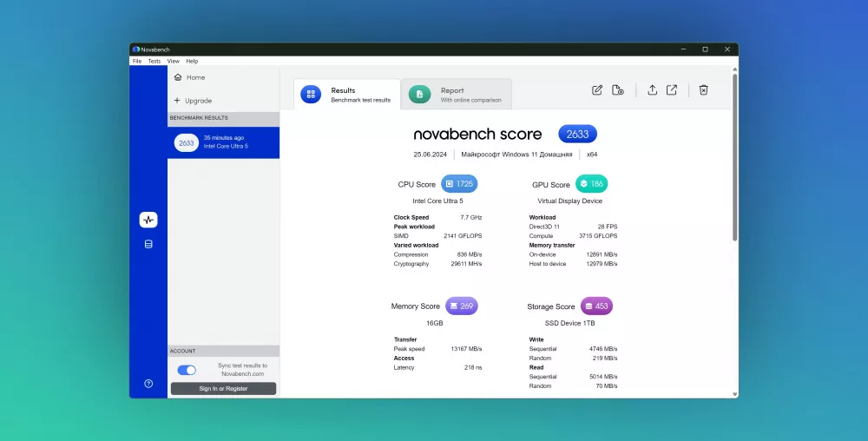Click the 2141 GFLOPS SIMD value
This screenshot has width=868, height=441.
point(463,236)
